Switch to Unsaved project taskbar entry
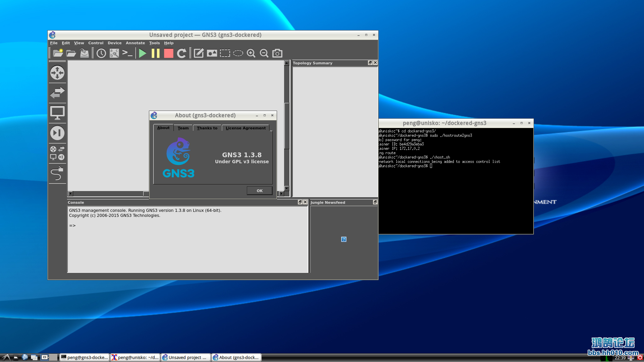Screen dimensions: 644x362 (x=186, y=357)
